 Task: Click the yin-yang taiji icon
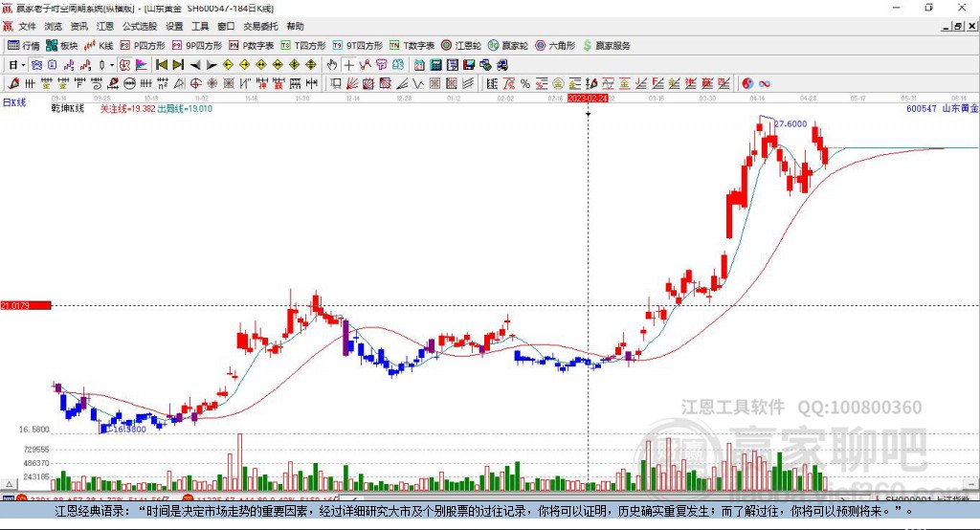pos(747,84)
